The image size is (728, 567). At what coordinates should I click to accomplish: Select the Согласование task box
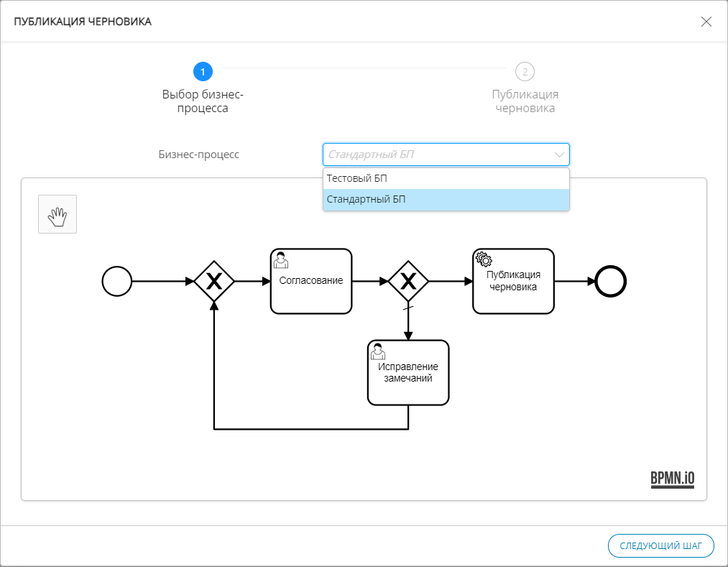311,287
